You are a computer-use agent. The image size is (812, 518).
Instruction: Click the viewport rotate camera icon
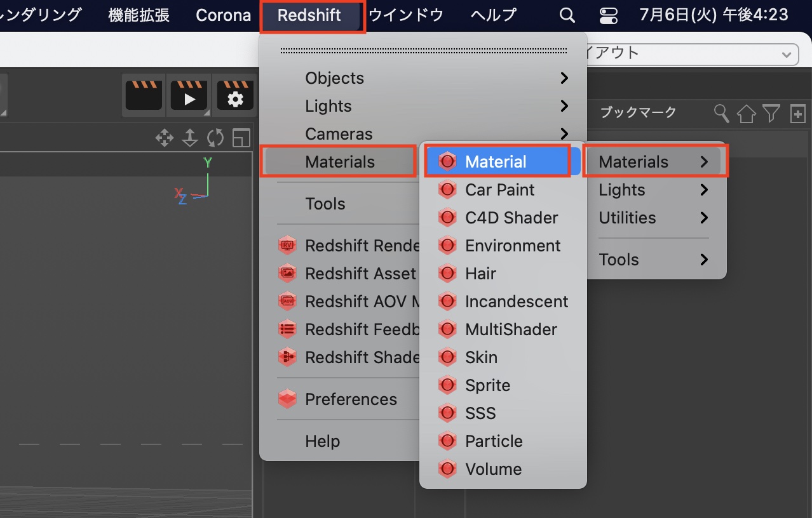(215, 138)
